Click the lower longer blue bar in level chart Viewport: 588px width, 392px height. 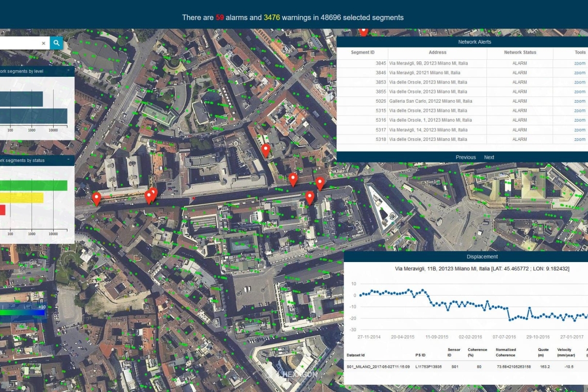click(x=34, y=116)
